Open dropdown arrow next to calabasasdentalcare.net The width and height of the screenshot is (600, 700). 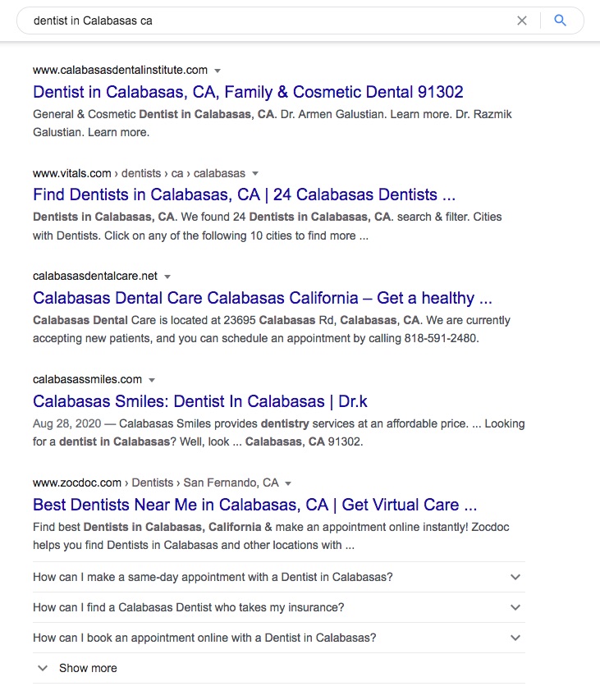167,277
